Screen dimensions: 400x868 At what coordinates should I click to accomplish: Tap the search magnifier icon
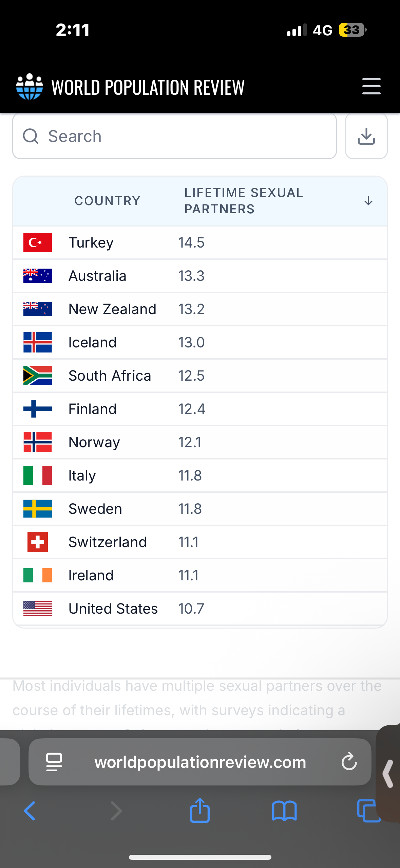(31, 137)
